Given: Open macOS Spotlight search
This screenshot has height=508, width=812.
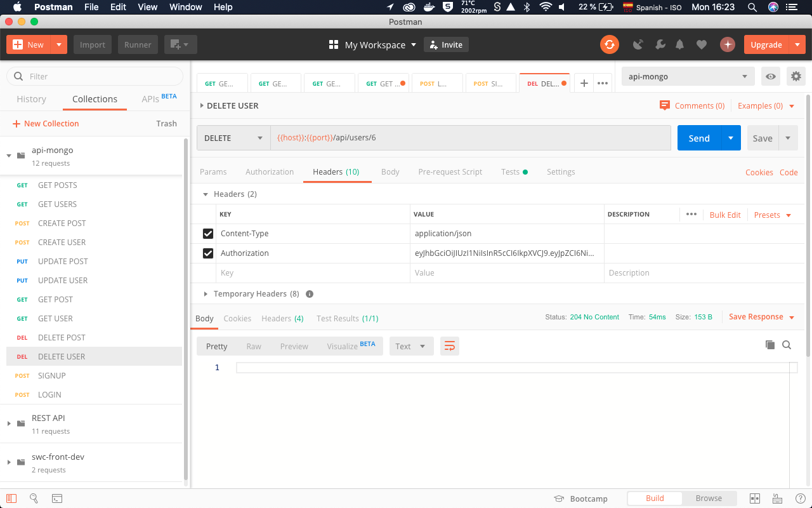Looking at the screenshot, I should 752,7.
